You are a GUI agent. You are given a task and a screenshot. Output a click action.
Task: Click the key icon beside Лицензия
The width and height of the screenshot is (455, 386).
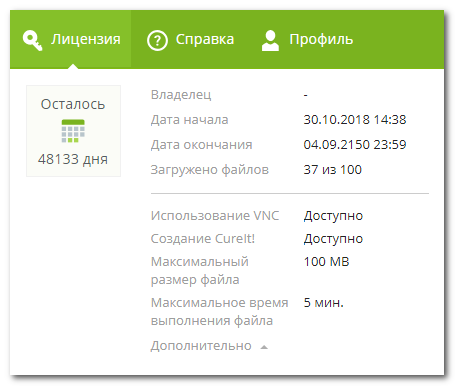tap(32, 40)
